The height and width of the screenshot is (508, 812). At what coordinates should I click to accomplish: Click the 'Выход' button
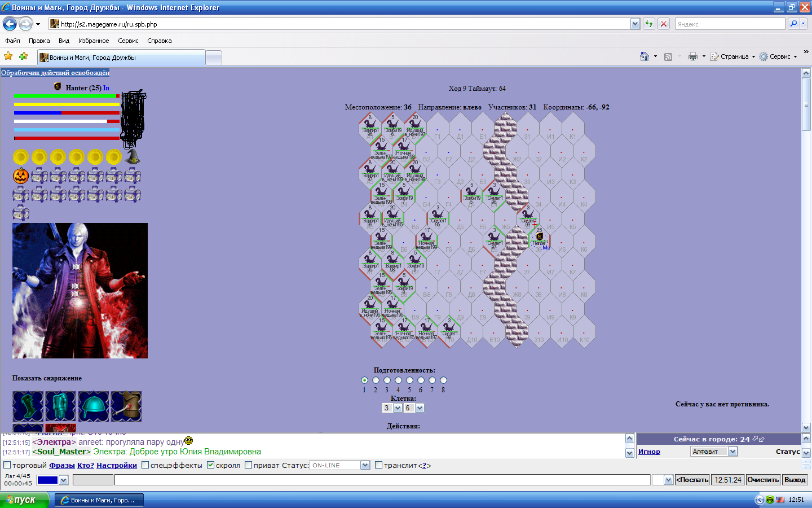coord(795,480)
